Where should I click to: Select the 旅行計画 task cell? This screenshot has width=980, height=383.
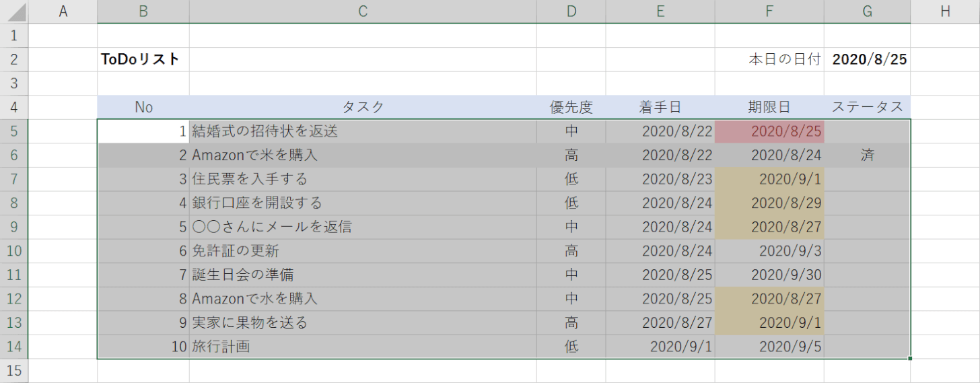(x=363, y=347)
